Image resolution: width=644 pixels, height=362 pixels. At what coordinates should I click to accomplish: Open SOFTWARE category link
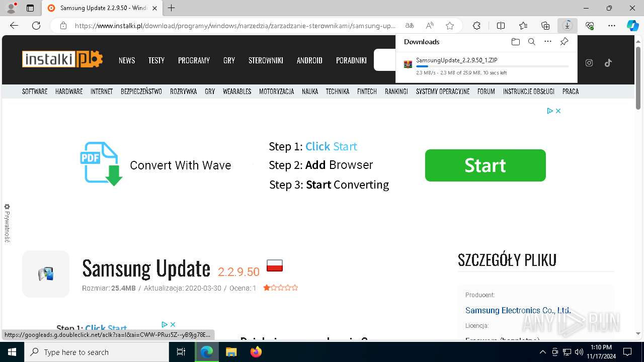pyautogui.click(x=35, y=92)
